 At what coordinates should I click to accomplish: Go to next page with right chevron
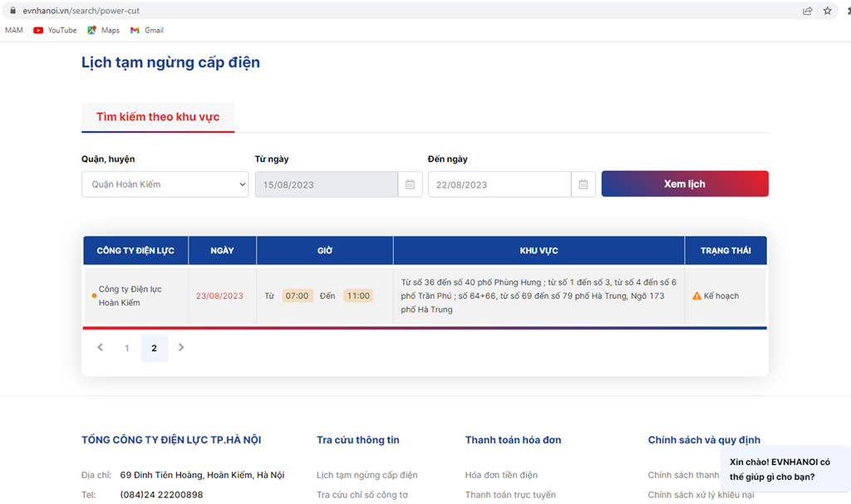click(181, 347)
